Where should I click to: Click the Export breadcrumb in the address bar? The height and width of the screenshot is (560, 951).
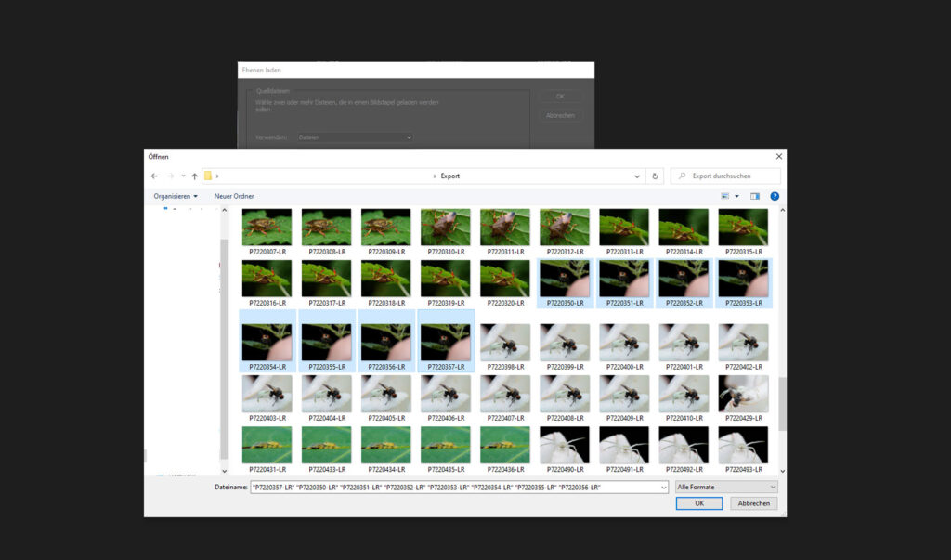tap(449, 176)
